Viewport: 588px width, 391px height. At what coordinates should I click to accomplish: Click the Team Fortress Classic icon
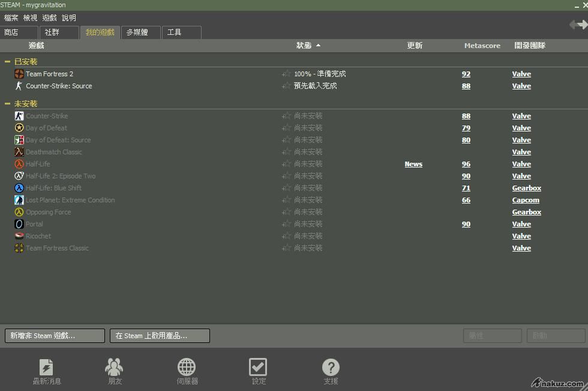(x=19, y=248)
